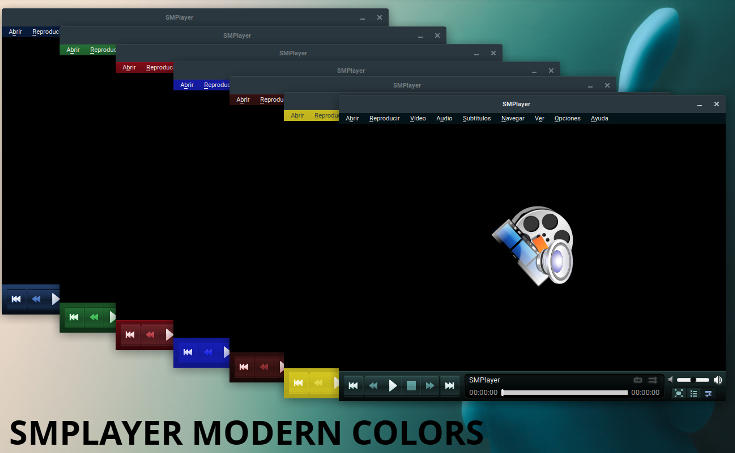Open the Navegar menu
This screenshot has height=453, width=735.
(x=512, y=118)
